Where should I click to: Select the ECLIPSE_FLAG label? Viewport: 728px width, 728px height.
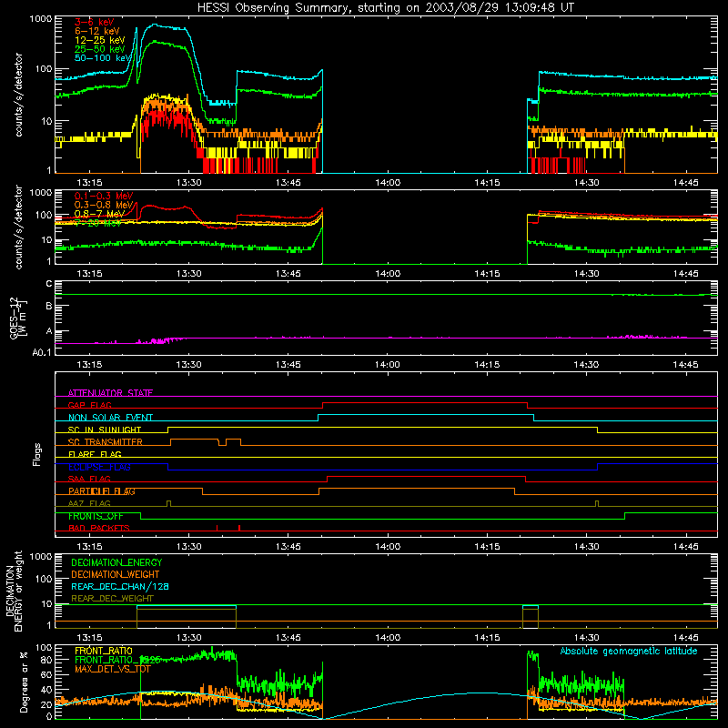pyautogui.click(x=99, y=467)
